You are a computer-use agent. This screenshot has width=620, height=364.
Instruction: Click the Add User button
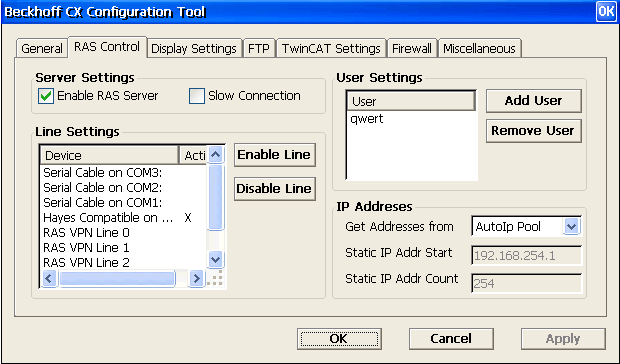pos(533,101)
